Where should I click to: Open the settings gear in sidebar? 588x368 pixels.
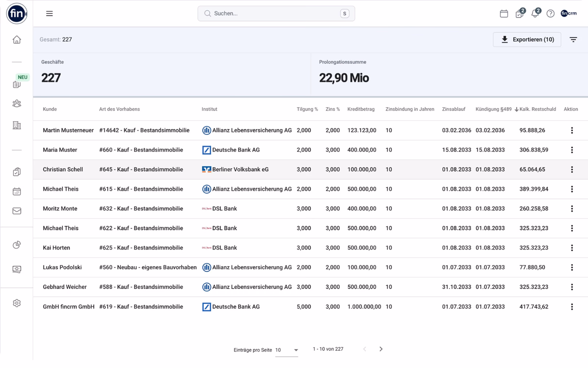[17, 303]
